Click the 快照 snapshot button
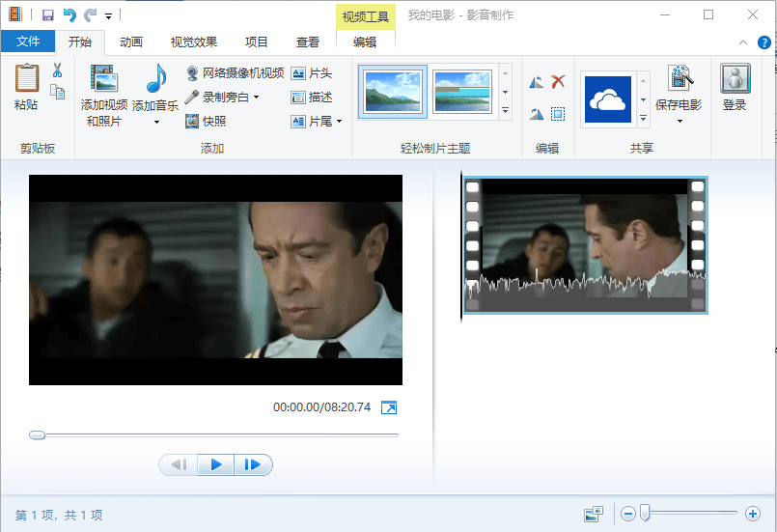Screen dimensions: 777x532 [206, 121]
